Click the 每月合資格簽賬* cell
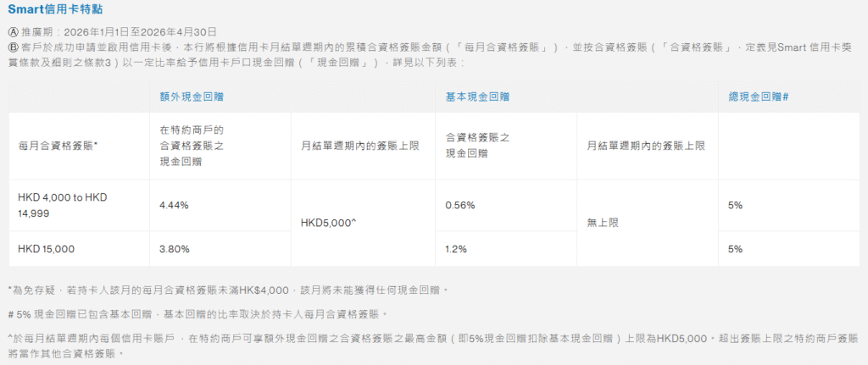This screenshot has height=365, width=868. pyautogui.click(x=58, y=146)
